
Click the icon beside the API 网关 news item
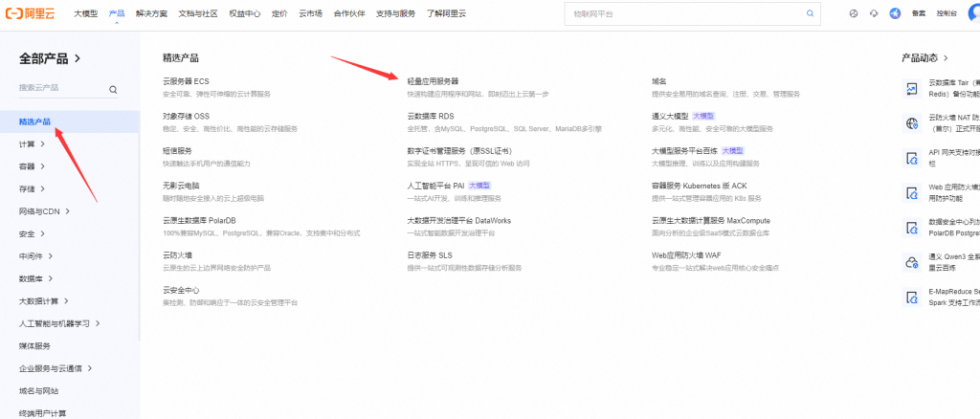click(x=911, y=159)
